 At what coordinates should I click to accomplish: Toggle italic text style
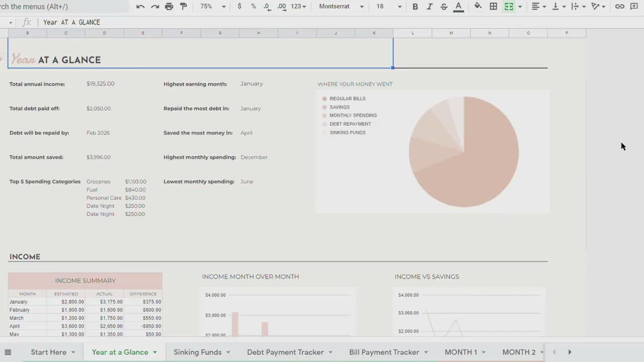click(429, 7)
